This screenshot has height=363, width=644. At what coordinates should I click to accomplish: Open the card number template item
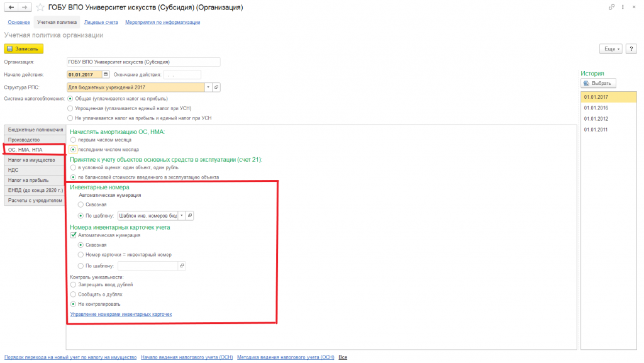coord(182,265)
